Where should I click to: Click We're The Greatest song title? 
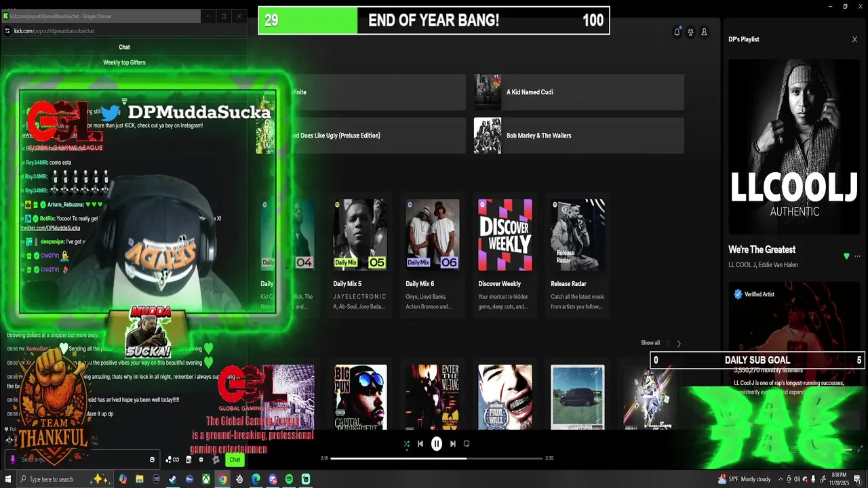point(762,249)
